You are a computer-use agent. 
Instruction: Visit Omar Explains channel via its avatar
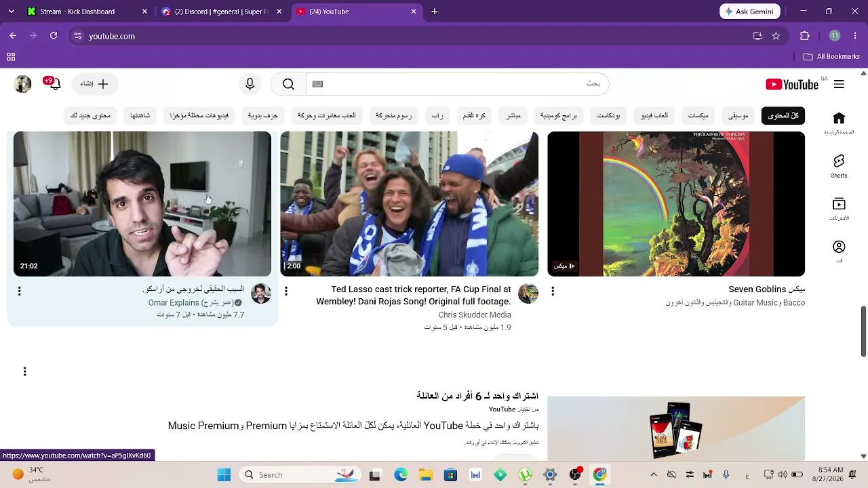pos(261,293)
